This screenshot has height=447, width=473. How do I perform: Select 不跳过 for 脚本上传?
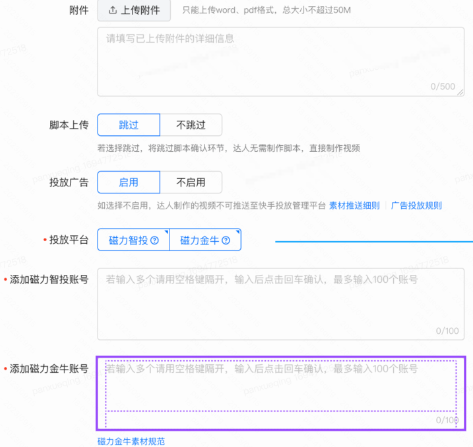[191, 125]
